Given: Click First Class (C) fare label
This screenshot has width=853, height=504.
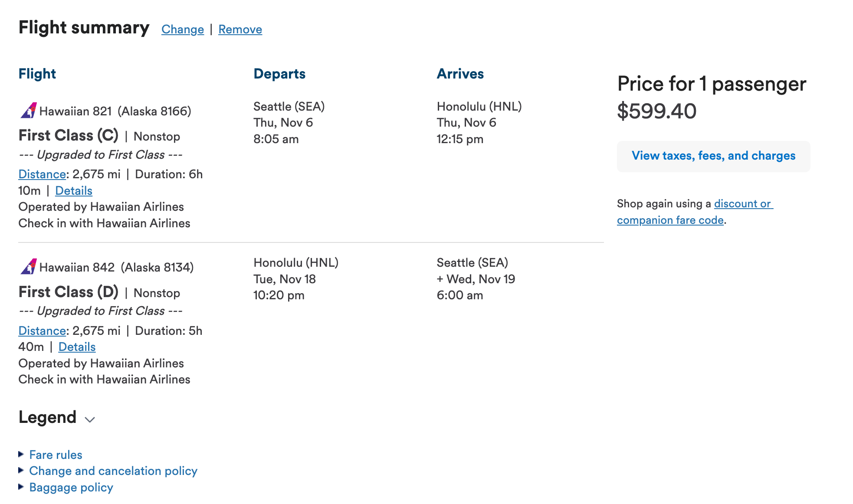Looking at the screenshot, I should [69, 135].
